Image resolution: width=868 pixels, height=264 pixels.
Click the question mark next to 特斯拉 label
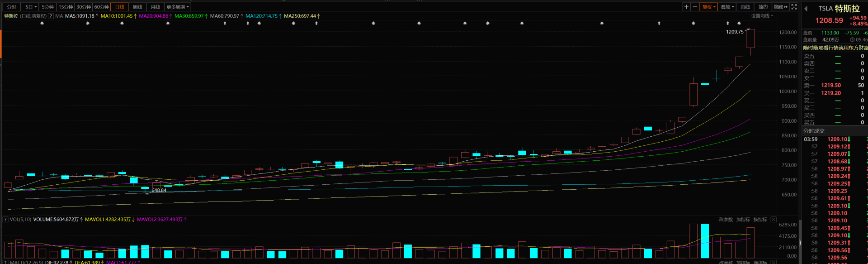pyautogui.click(x=51, y=16)
